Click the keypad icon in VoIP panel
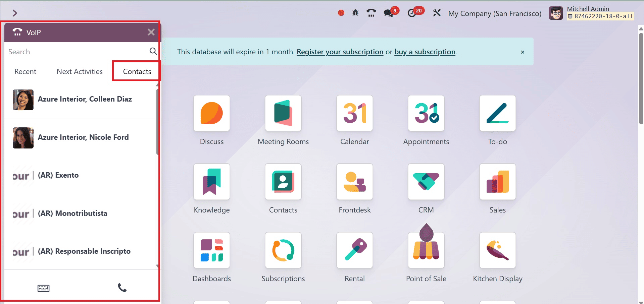This screenshot has width=644, height=304. click(43, 288)
